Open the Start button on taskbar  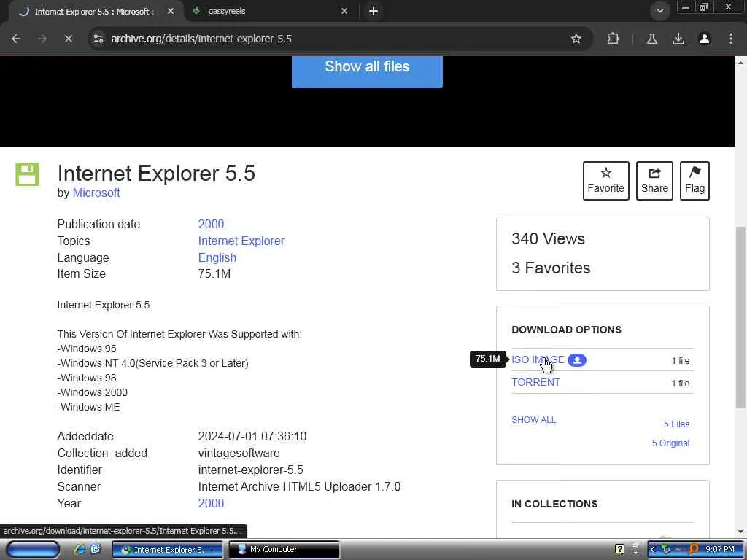33,550
